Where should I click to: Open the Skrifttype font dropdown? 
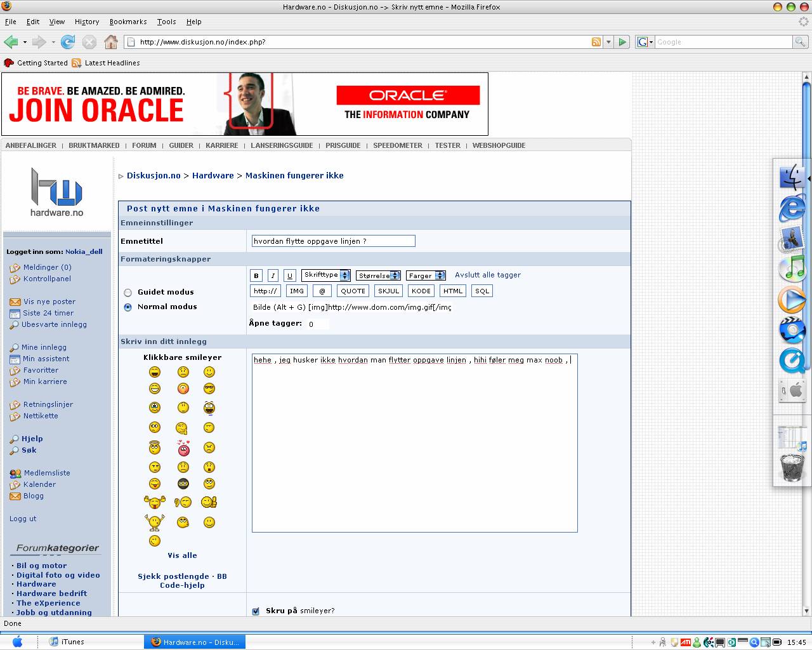(326, 275)
